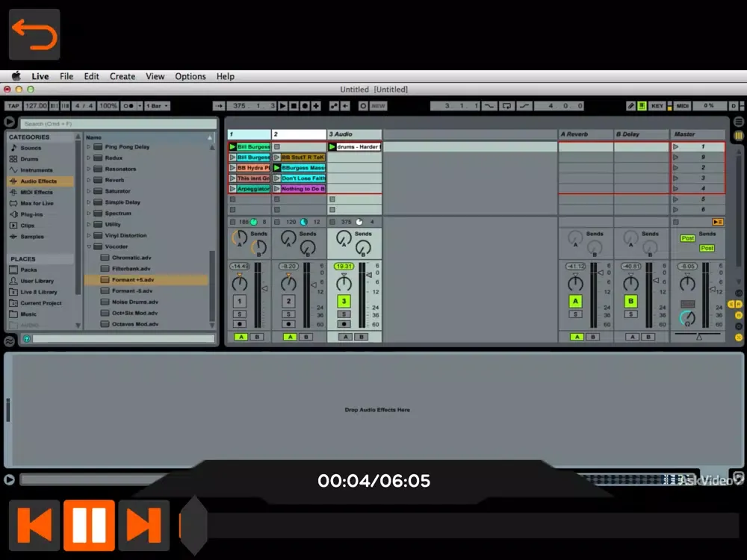This screenshot has height=560, width=747.
Task: Click the NEW scene capture button
Action: click(378, 106)
